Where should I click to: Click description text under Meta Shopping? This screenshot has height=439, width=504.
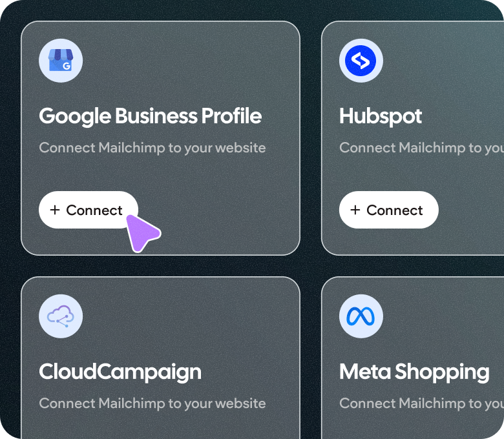pos(421,403)
